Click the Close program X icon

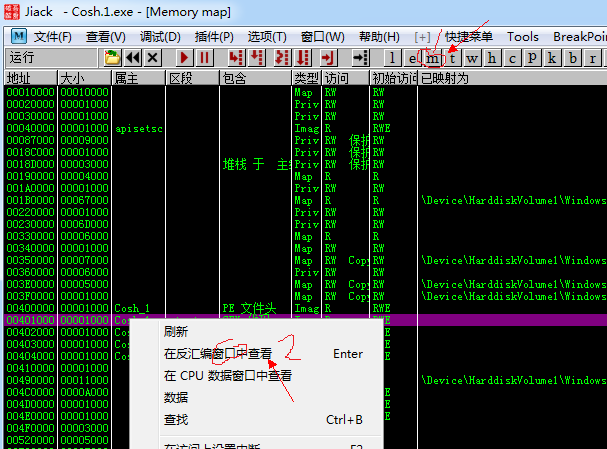pos(152,58)
